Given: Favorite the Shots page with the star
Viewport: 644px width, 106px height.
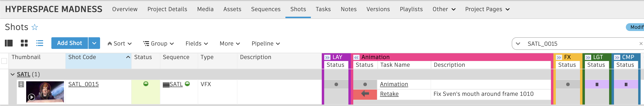Looking at the screenshot, I should click(x=34, y=27).
